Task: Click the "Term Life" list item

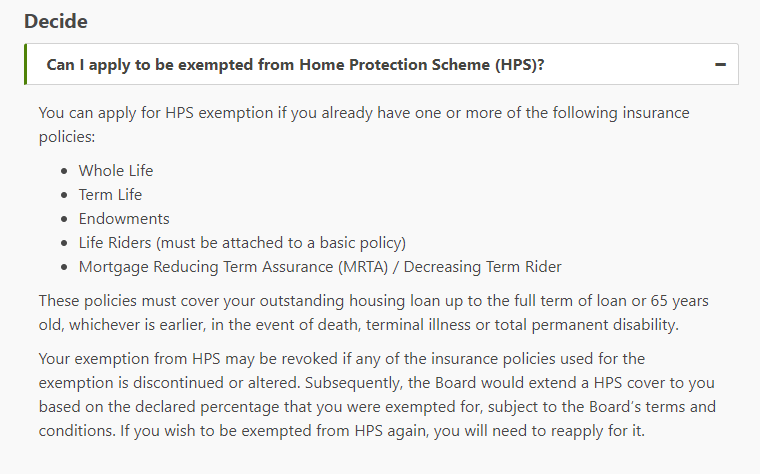Action: coord(110,194)
